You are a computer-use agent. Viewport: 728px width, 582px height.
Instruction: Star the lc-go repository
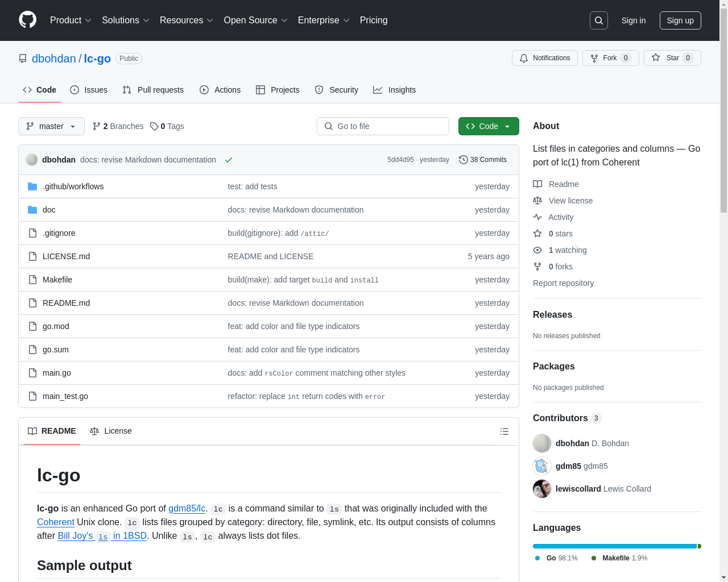tap(672, 58)
